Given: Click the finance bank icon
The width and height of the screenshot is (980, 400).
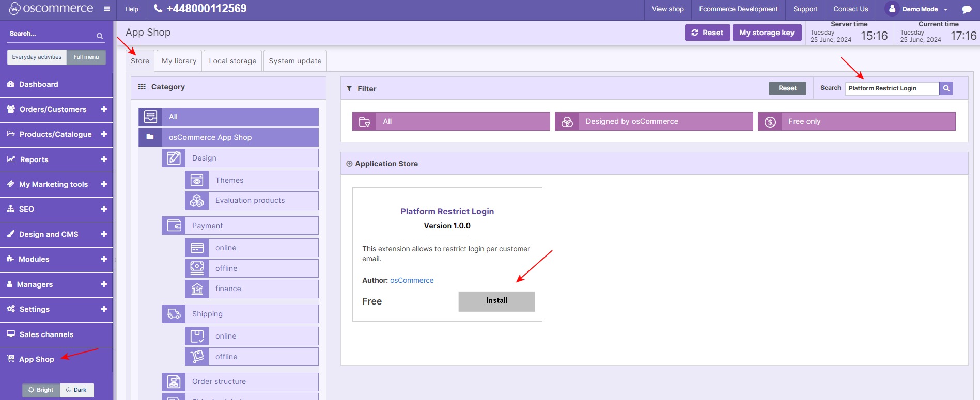Looking at the screenshot, I should coord(197,289).
